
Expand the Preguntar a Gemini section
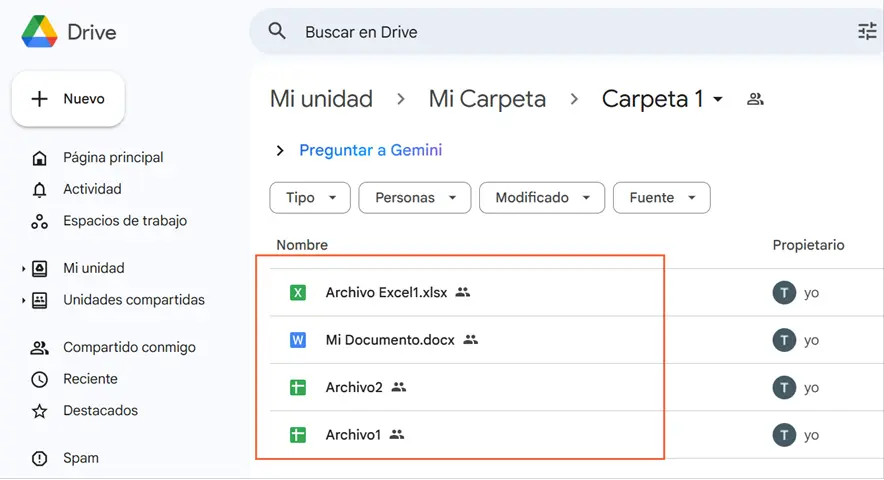[281, 151]
